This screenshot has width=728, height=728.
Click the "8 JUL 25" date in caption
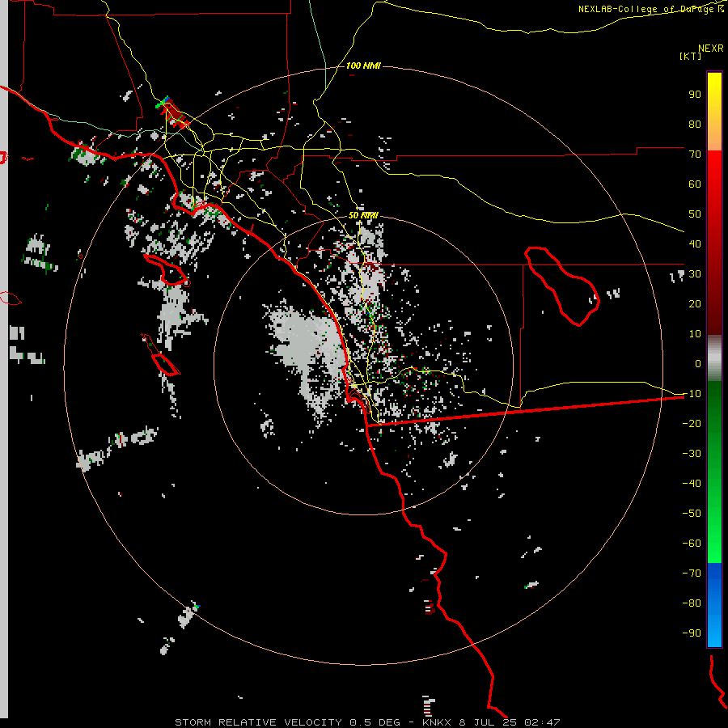(x=488, y=722)
